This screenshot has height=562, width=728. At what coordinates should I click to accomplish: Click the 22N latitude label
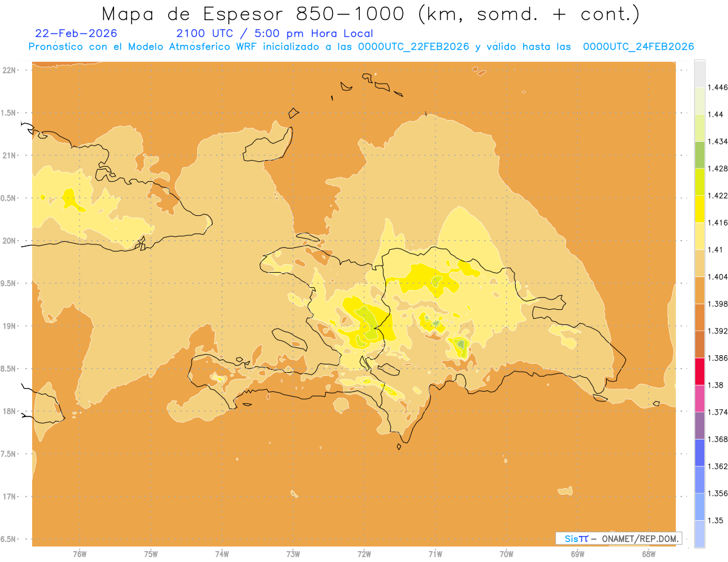(x=9, y=70)
